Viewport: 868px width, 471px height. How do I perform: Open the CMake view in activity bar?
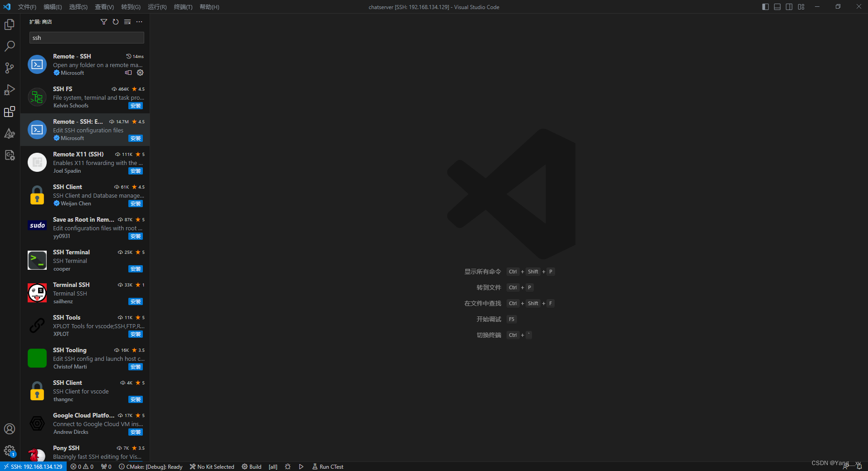point(10,133)
